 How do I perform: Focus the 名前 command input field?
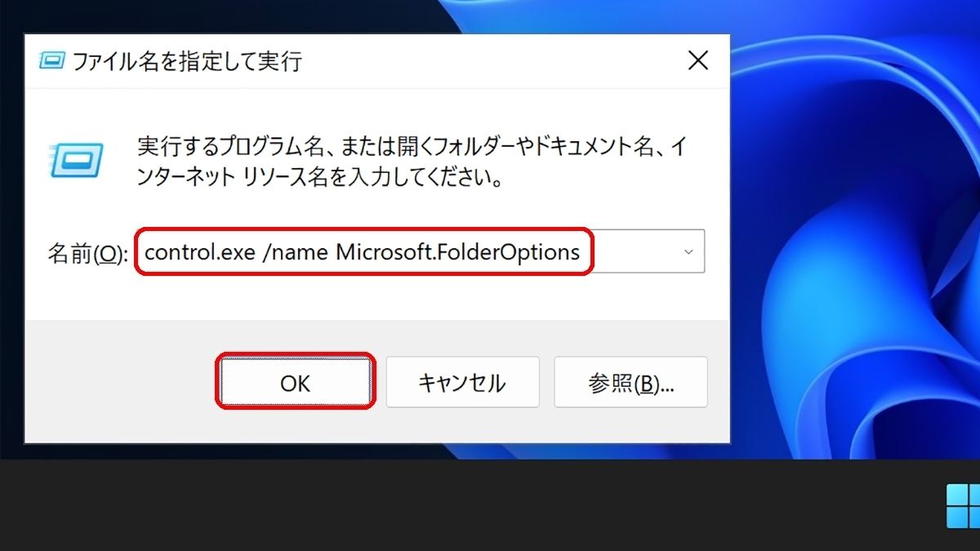click(x=419, y=251)
